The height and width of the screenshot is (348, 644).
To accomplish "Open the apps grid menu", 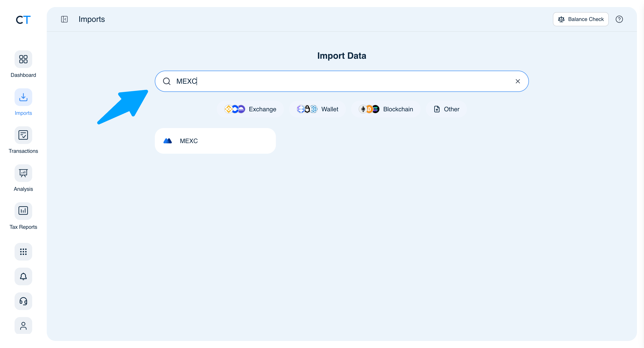I will pos(23,252).
